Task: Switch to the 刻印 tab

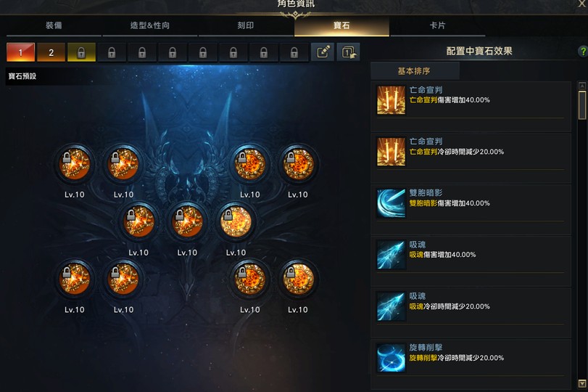Action: tap(246, 25)
